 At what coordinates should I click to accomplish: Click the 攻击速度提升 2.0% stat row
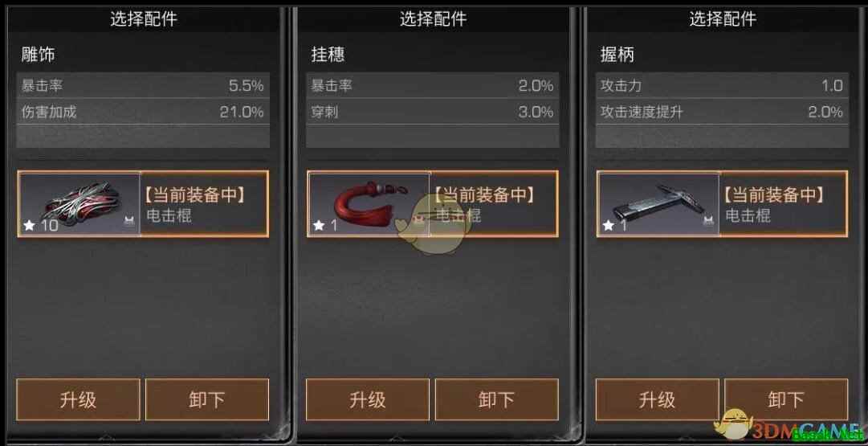[x=722, y=112]
